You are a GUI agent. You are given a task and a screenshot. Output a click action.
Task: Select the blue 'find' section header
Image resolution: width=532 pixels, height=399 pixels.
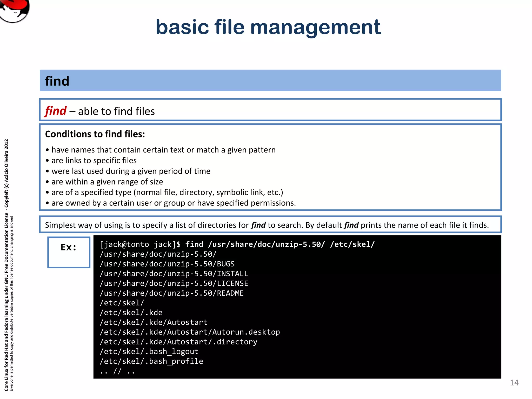click(270, 81)
